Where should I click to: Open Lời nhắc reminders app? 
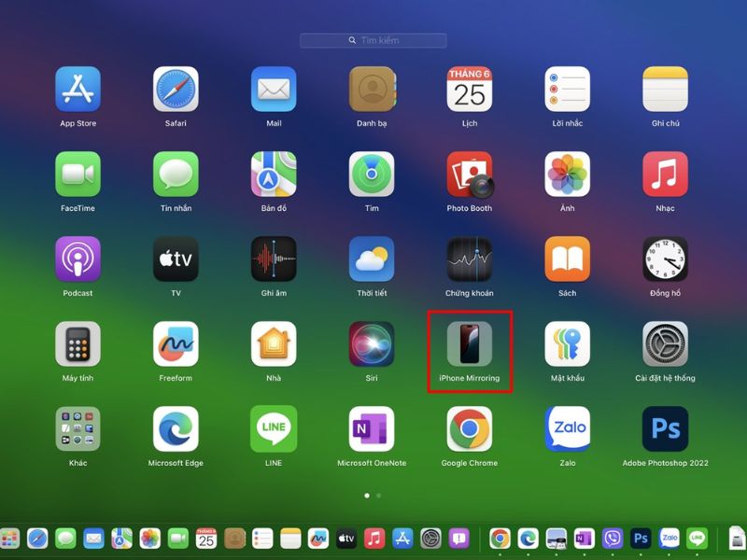(x=568, y=89)
